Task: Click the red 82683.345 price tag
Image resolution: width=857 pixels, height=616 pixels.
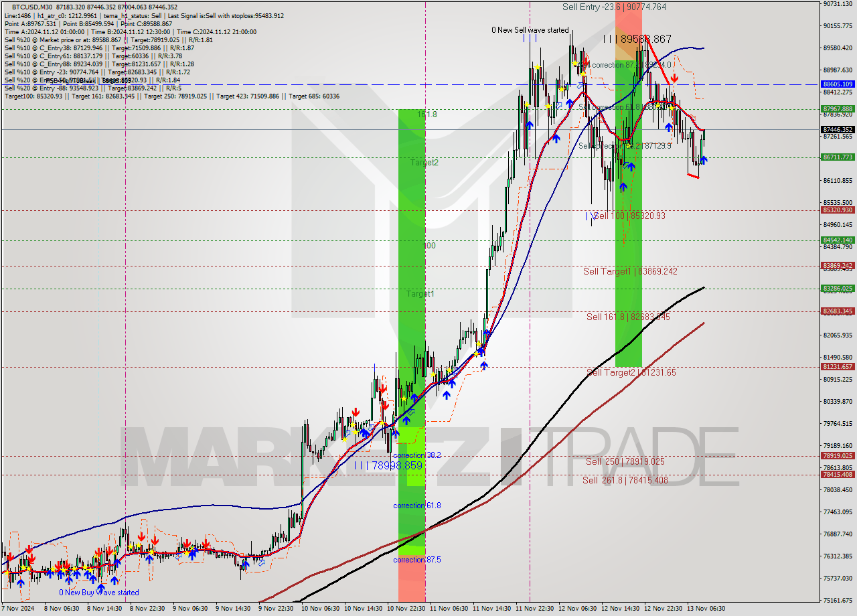Action: 838,311
